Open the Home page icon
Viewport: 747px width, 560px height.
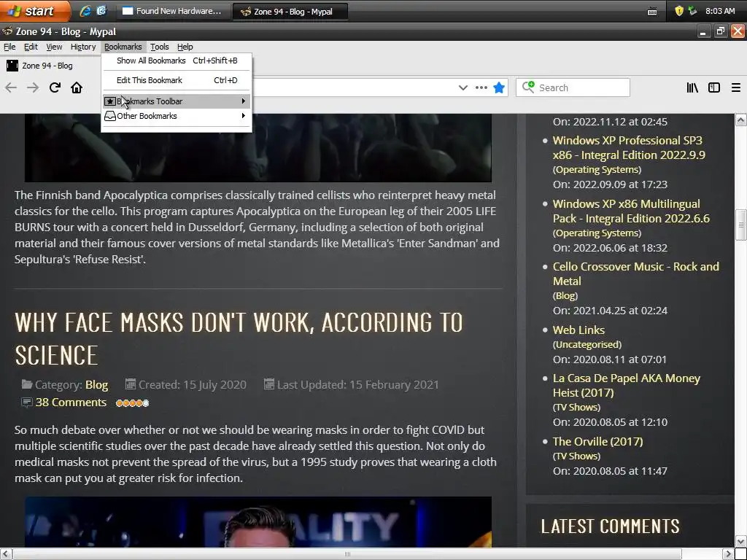coord(77,87)
